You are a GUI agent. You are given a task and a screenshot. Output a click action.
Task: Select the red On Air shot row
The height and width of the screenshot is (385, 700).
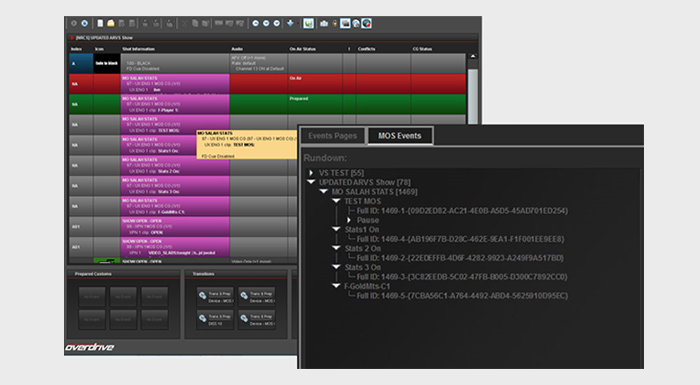pos(267,84)
